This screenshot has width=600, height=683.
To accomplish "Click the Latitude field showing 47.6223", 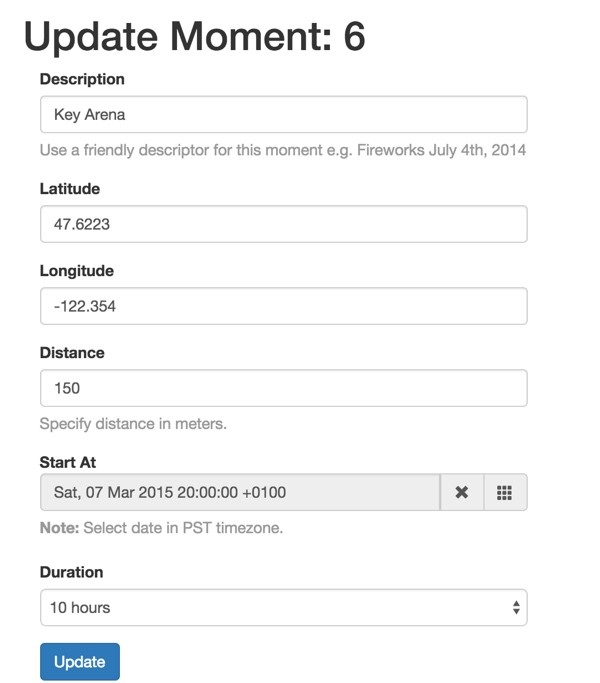I will [x=284, y=224].
